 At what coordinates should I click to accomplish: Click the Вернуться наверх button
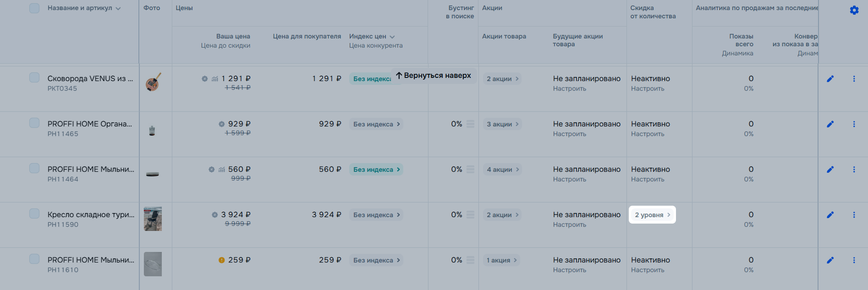click(x=434, y=76)
